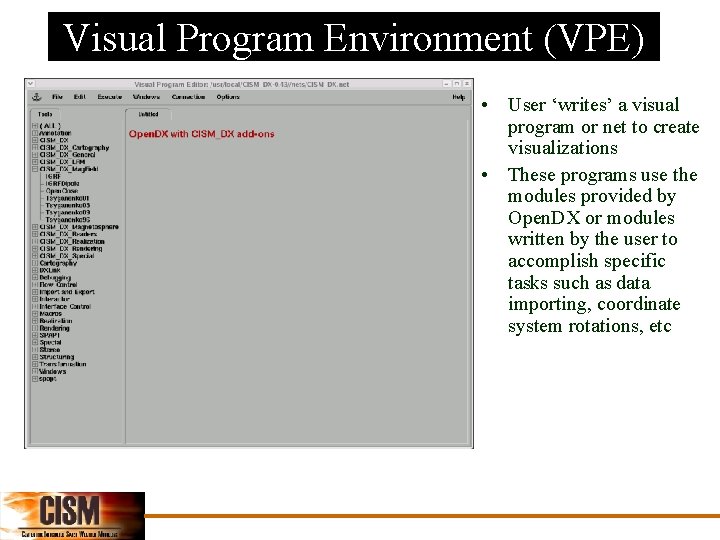This screenshot has height=540, width=720.
Task: Open the Windows menu
Action: pyautogui.click(x=146, y=97)
